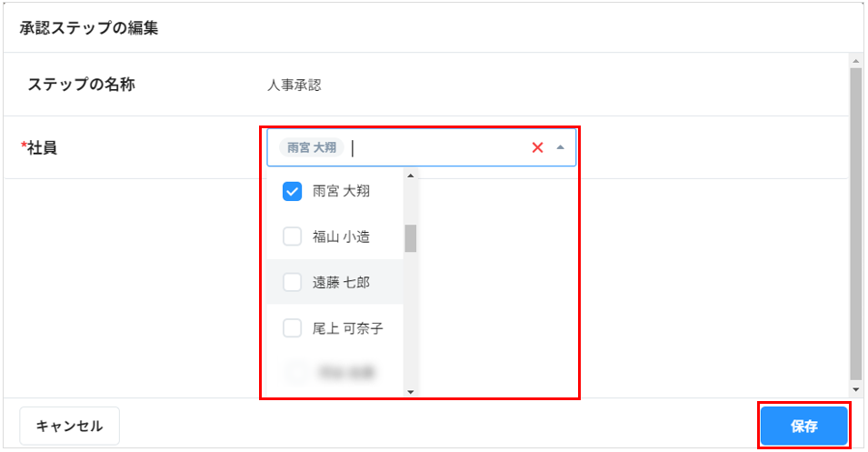Click the 人事承認 step name value
This screenshot has width=868, height=452.
tap(294, 85)
